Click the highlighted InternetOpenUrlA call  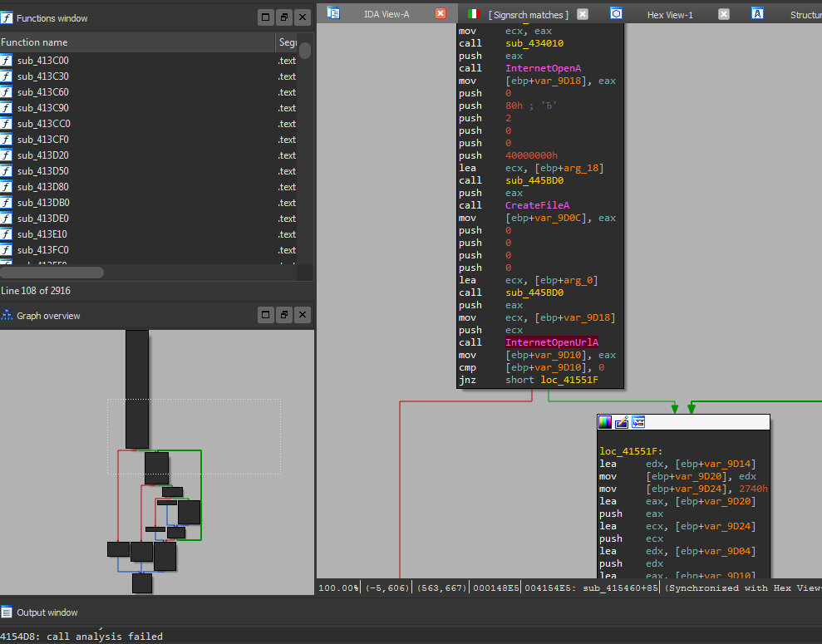pos(552,342)
